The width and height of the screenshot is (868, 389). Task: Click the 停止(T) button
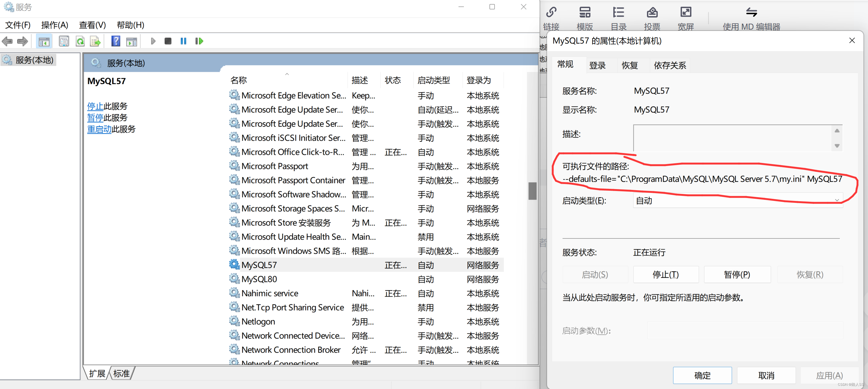click(666, 274)
